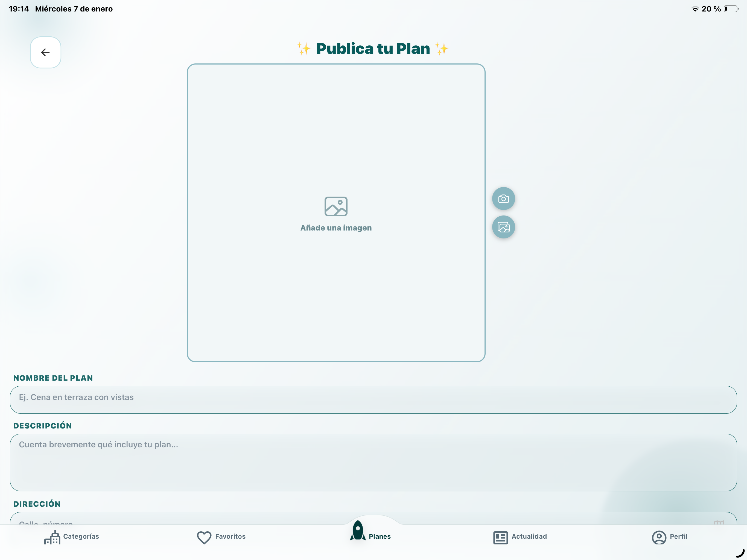Tap the battery indicator in status bar

coord(731,9)
